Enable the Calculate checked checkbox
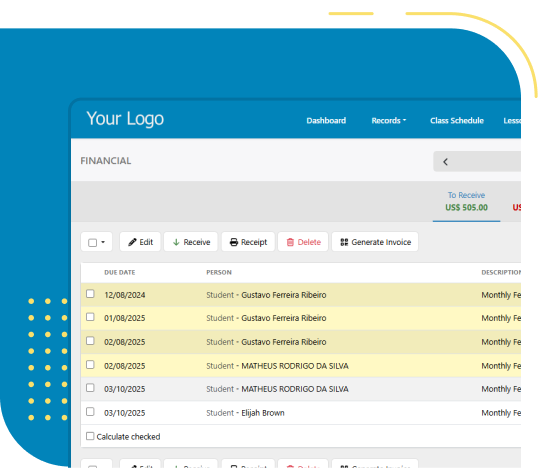This screenshot has width=552, height=468. [x=90, y=436]
